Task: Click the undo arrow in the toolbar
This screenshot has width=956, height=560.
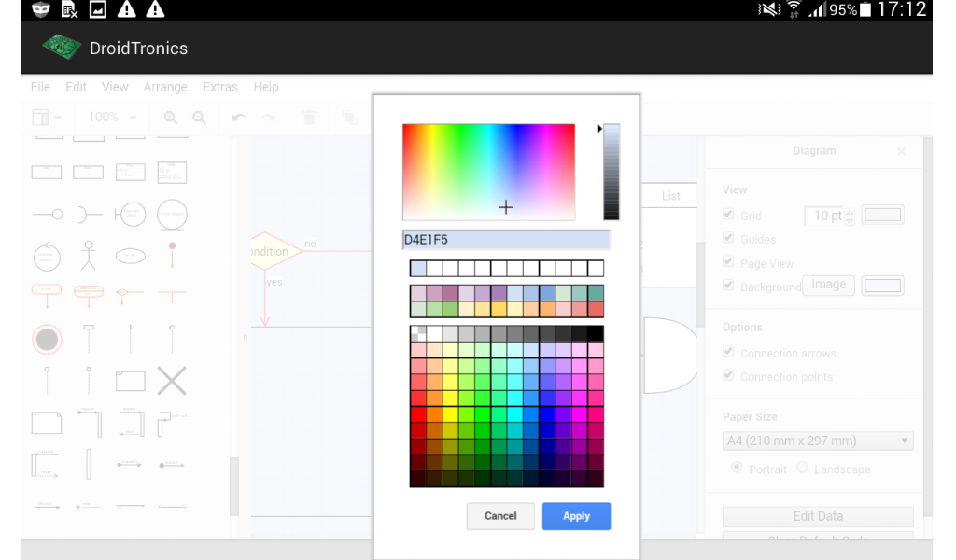Action: [238, 117]
